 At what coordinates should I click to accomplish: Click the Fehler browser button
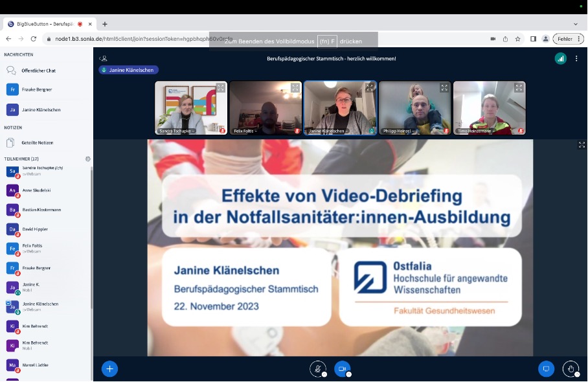click(x=569, y=39)
